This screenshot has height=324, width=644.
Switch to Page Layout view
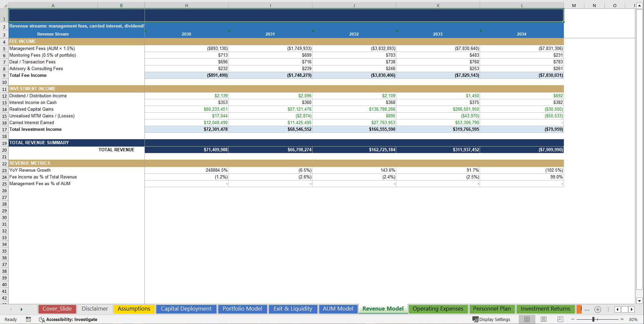coord(543,319)
